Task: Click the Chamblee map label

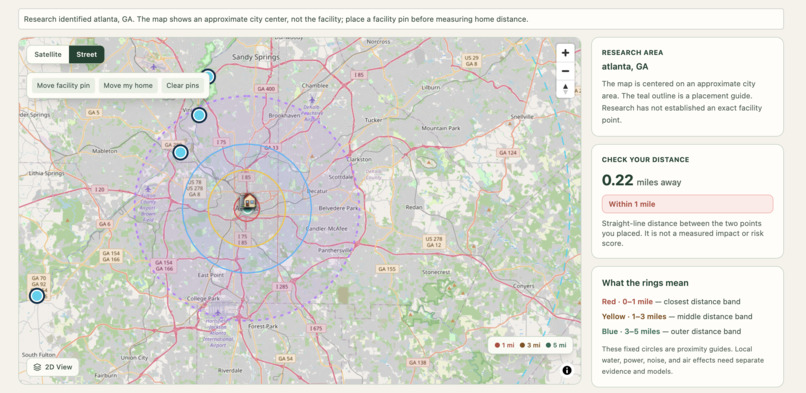Action: pos(314,85)
